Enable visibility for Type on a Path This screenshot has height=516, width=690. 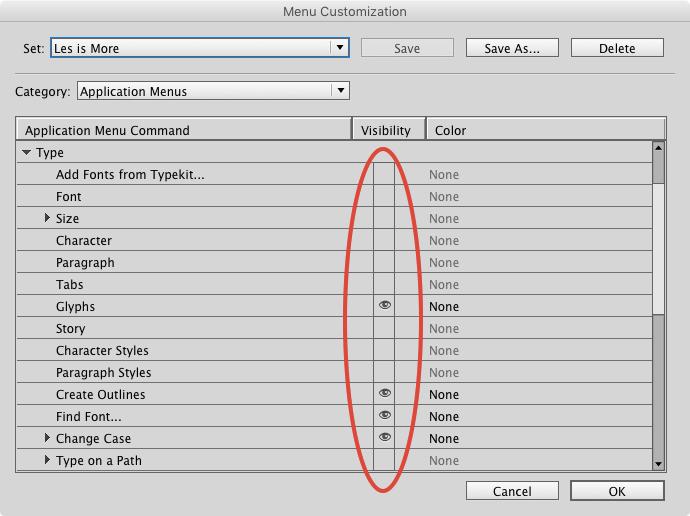coord(384,460)
